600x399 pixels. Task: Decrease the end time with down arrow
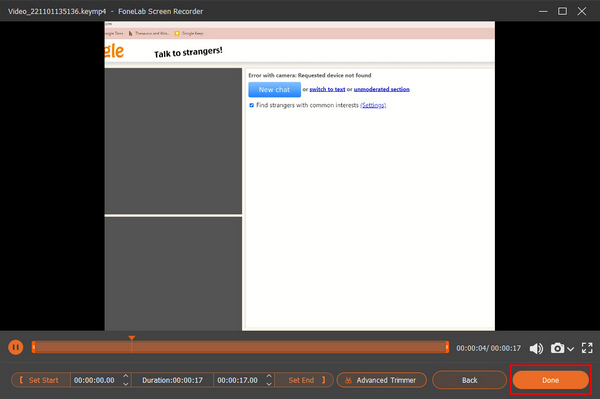point(269,384)
